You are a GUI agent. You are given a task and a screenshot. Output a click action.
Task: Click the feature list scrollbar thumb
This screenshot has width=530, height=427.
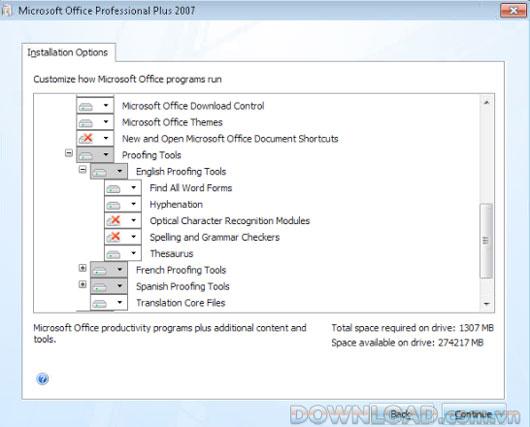[x=486, y=241]
